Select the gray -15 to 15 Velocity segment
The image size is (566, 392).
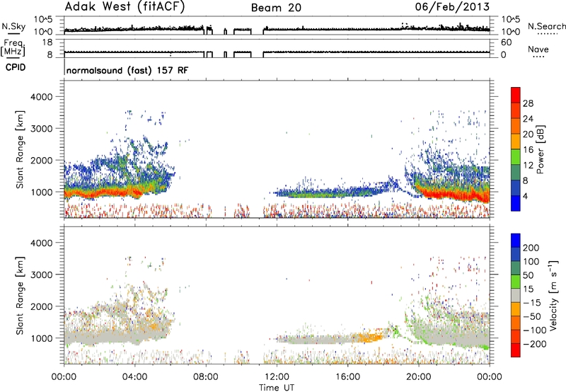pyautogui.click(x=516, y=295)
